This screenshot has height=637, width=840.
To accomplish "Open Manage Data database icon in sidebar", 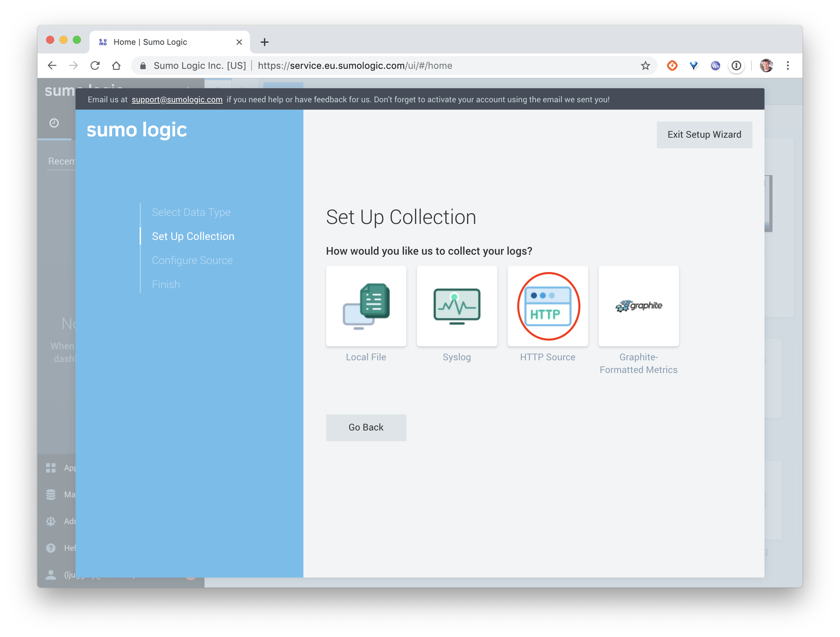I will (51, 494).
